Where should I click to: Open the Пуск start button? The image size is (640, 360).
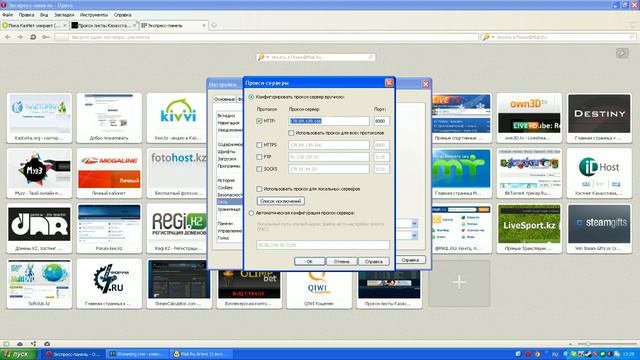pos(18,354)
